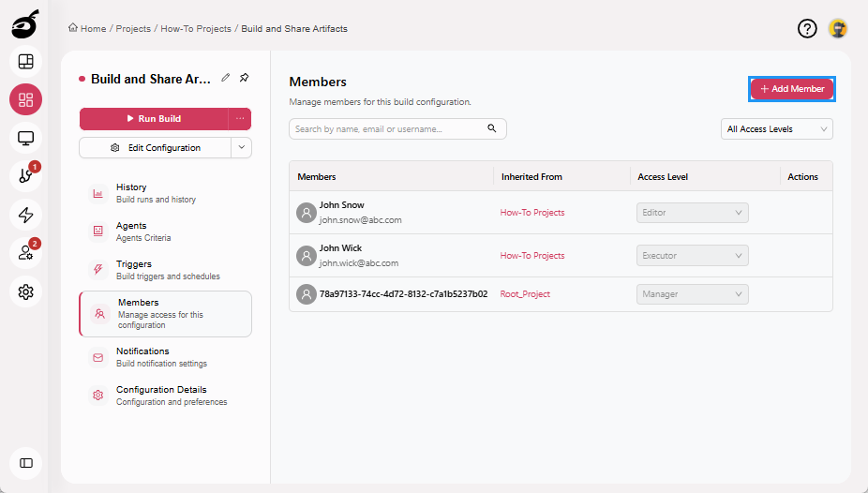Click the John Wick member name

[x=340, y=248]
